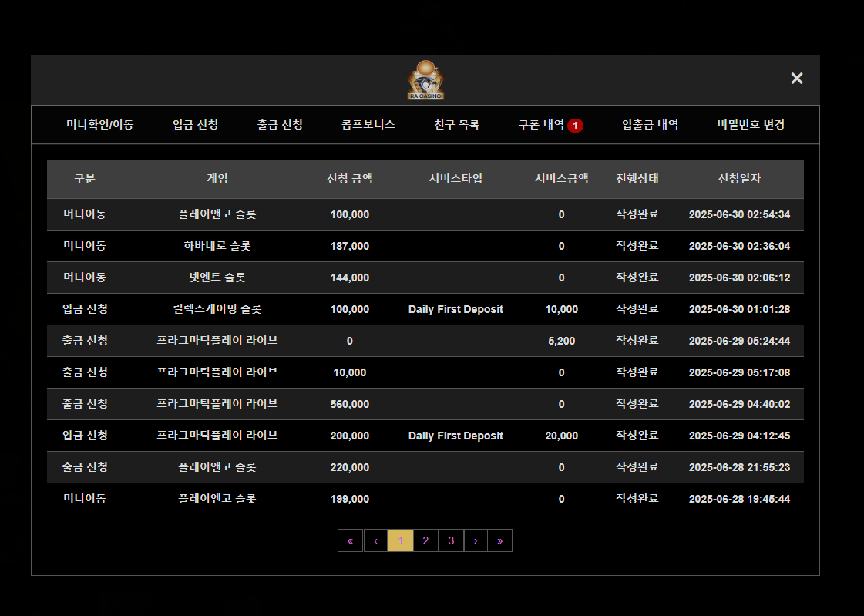Click the red coupon notification badge

click(x=575, y=125)
